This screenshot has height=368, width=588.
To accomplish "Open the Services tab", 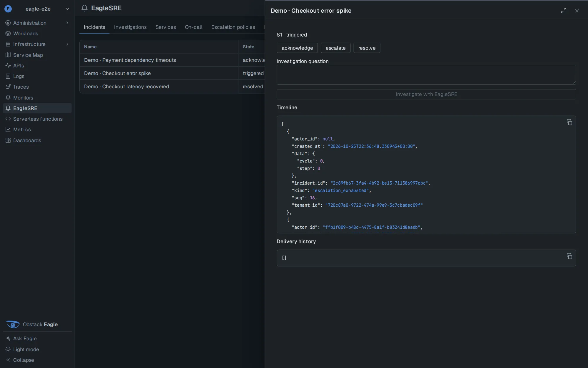I will click(166, 27).
